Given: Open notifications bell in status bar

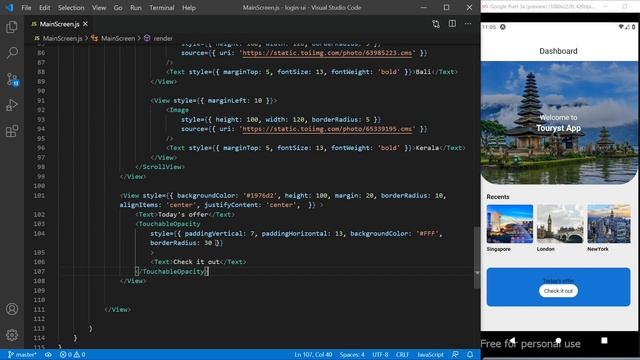Looking at the screenshot, I should [470, 354].
